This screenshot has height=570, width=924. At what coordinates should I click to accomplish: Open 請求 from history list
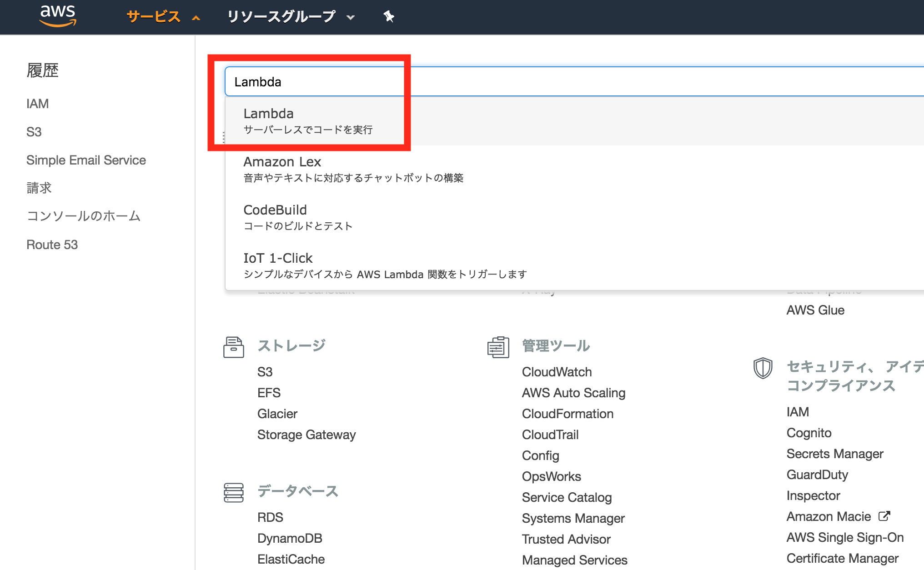tap(39, 188)
